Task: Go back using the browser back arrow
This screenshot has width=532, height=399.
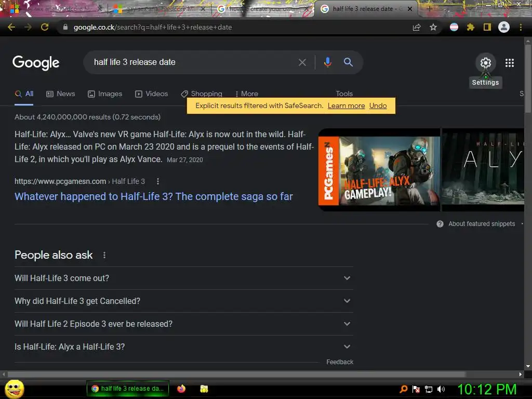Action: click(11, 27)
